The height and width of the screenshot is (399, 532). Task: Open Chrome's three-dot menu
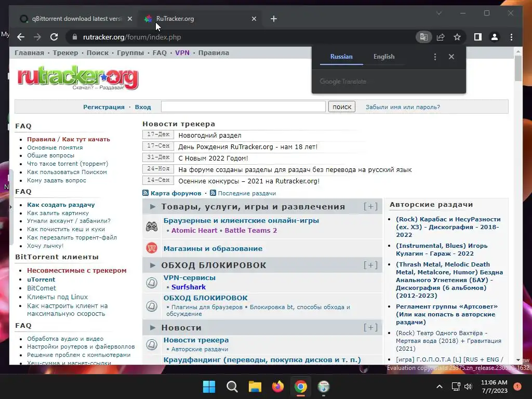point(511,37)
